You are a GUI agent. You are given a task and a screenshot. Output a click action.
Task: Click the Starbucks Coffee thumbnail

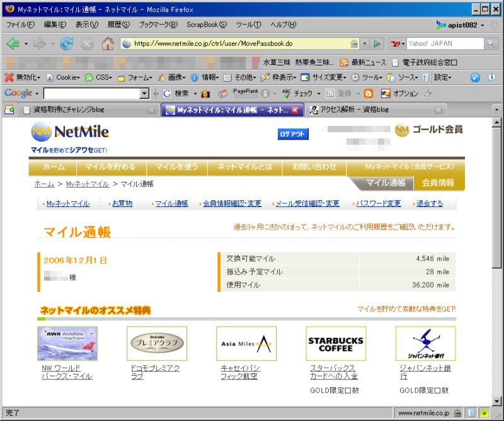(x=336, y=344)
